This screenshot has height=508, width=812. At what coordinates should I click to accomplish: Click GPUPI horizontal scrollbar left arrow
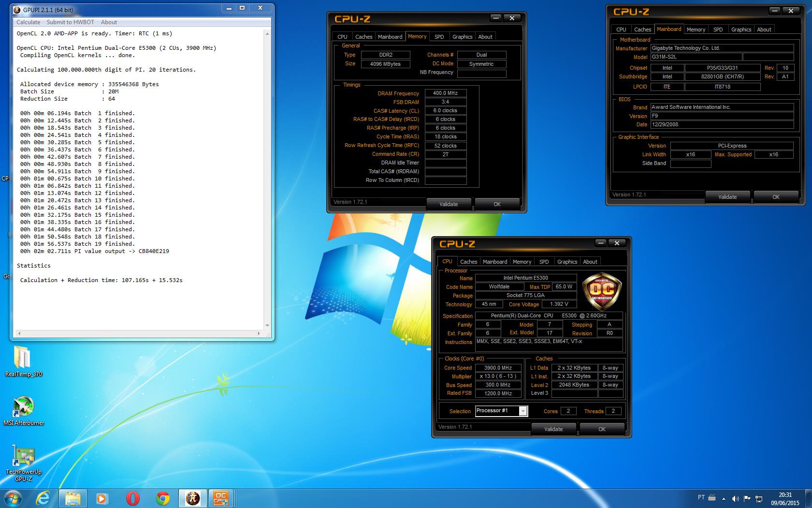19,333
